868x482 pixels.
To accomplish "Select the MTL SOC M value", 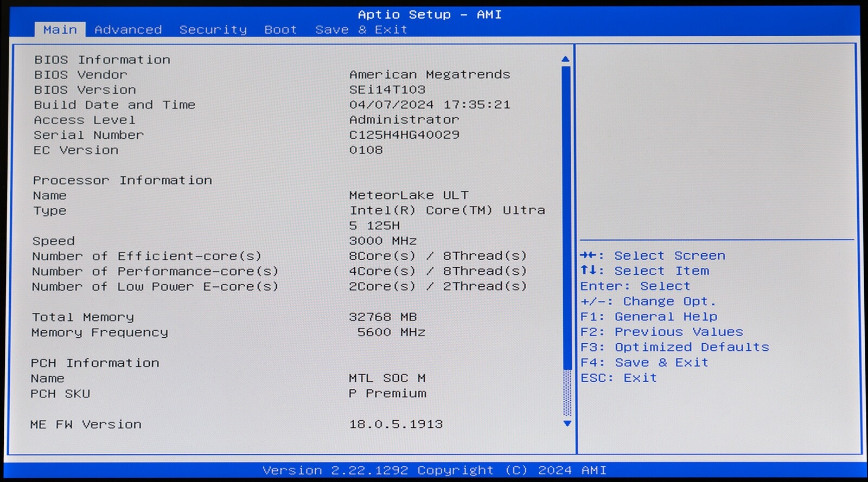I will click(x=387, y=378).
